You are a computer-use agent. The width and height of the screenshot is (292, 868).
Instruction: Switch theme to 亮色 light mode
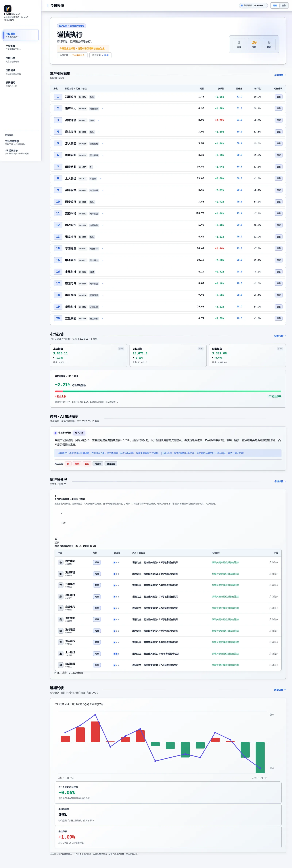pos(275,5)
